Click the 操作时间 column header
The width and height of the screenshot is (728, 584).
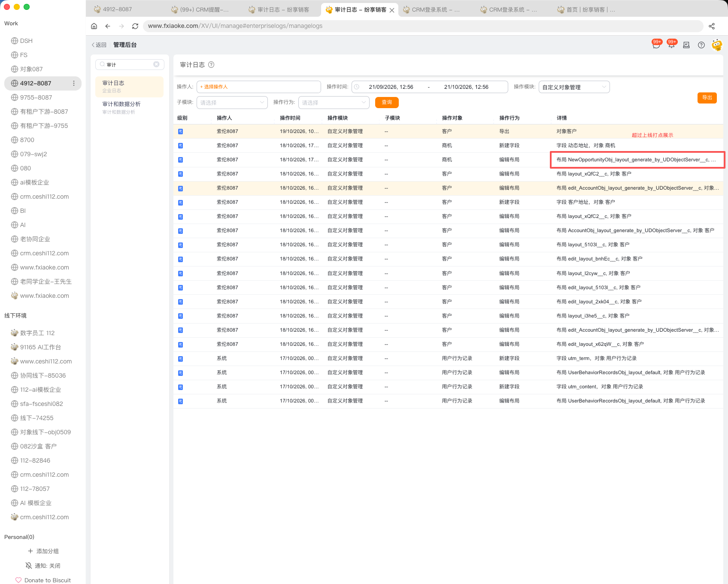(290, 118)
